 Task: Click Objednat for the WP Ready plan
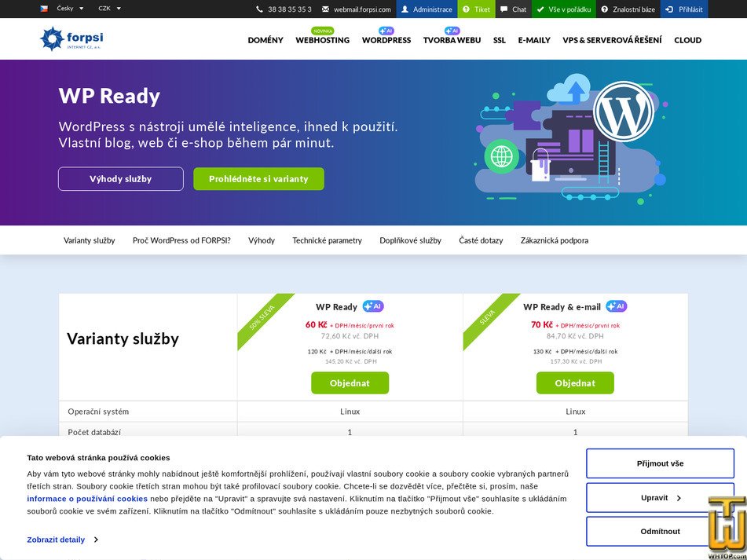point(350,382)
